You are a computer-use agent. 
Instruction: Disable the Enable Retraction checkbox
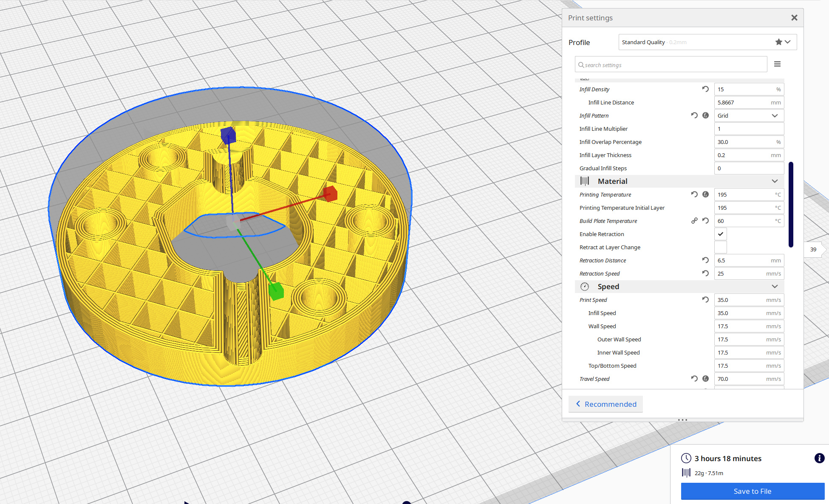tap(721, 234)
